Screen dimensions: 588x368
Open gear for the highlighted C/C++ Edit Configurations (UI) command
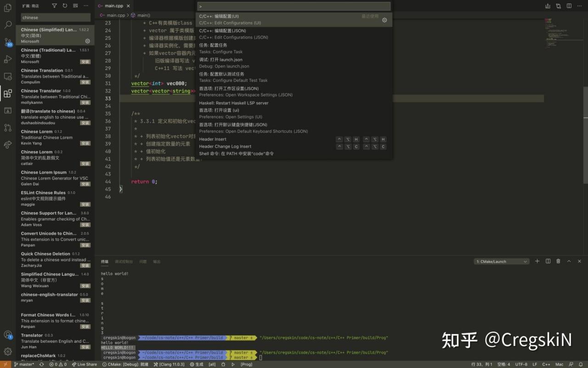tap(384, 20)
